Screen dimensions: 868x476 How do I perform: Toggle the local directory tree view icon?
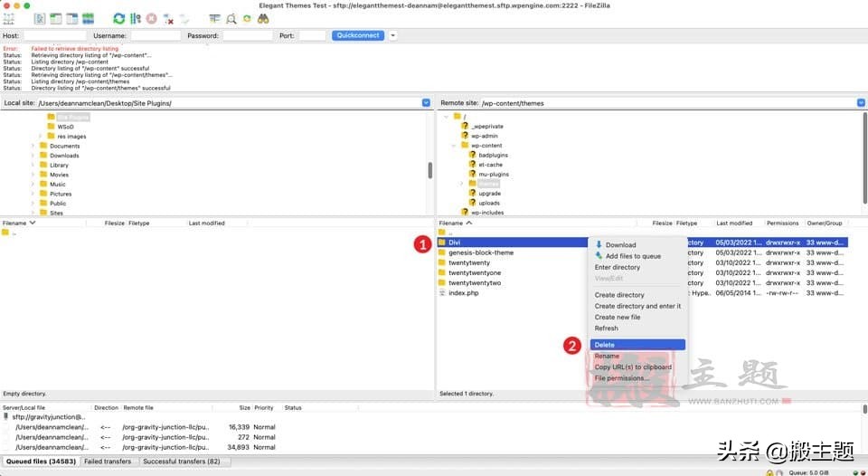[56, 18]
